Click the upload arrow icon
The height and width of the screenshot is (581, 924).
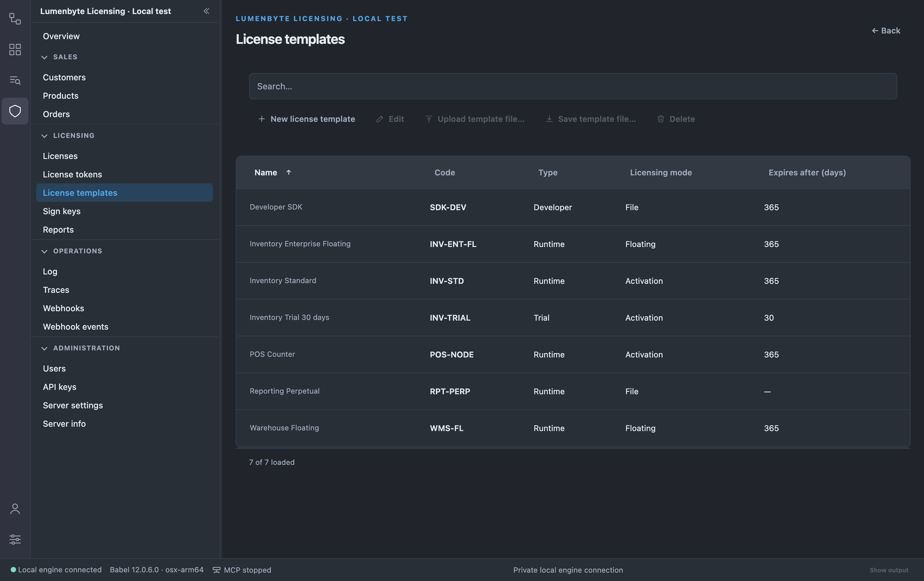tap(429, 119)
